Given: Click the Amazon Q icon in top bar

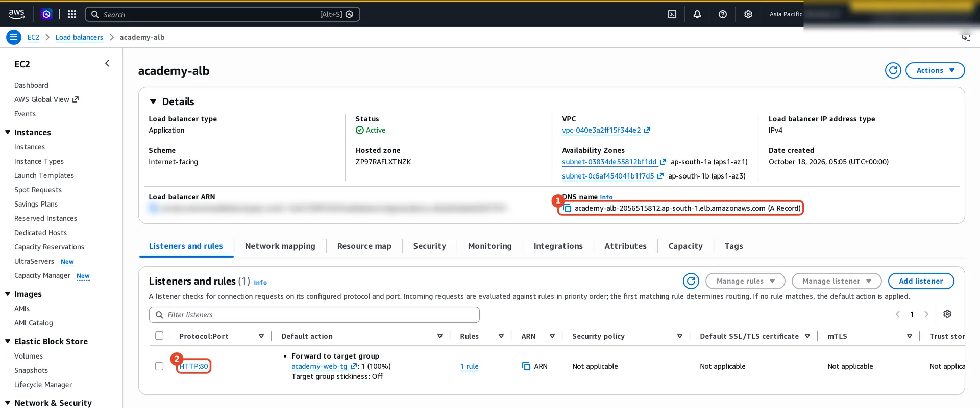Looking at the screenshot, I should [x=46, y=14].
